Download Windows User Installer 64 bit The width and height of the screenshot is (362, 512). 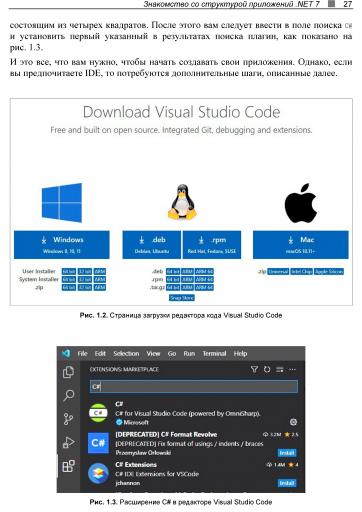pos(69,271)
